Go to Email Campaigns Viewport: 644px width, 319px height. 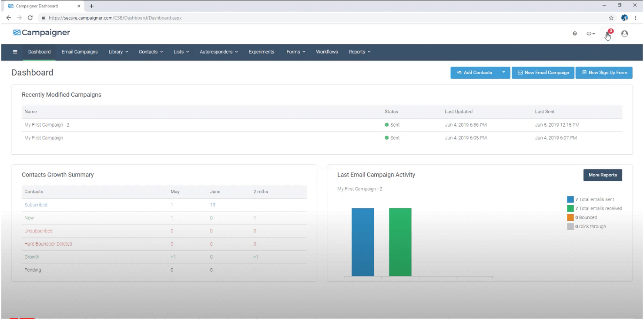click(x=80, y=52)
